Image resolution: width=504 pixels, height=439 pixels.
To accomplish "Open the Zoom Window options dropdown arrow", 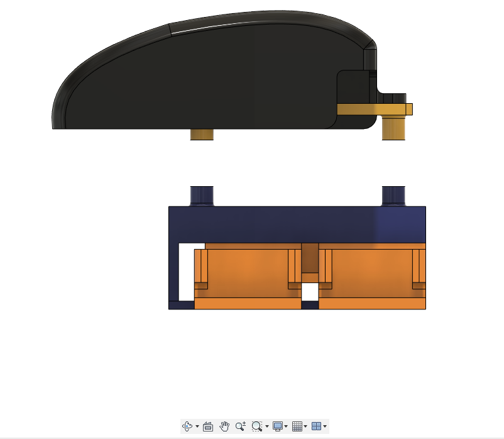I will pyautogui.click(x=267, y=427).
